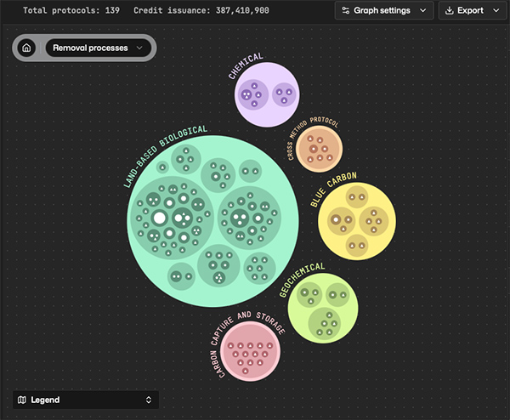This screenshot has width=510, height=420.
Task: Click the Geochemical category label
Action: point(302,279)
